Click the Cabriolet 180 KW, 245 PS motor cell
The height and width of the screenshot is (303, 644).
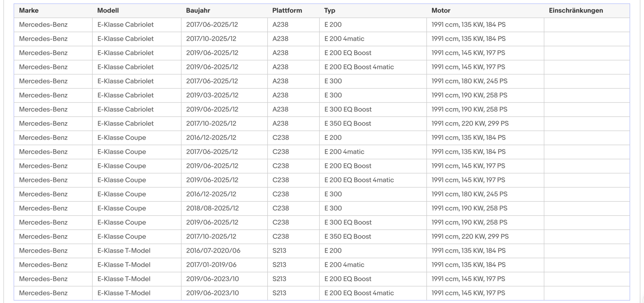point(485,81)
